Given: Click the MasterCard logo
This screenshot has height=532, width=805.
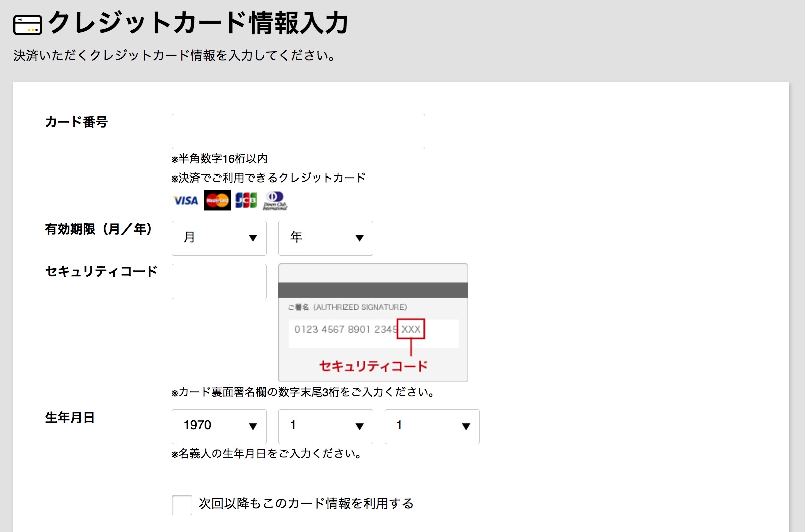Looking at the screenshot, I should pos(217,200).
